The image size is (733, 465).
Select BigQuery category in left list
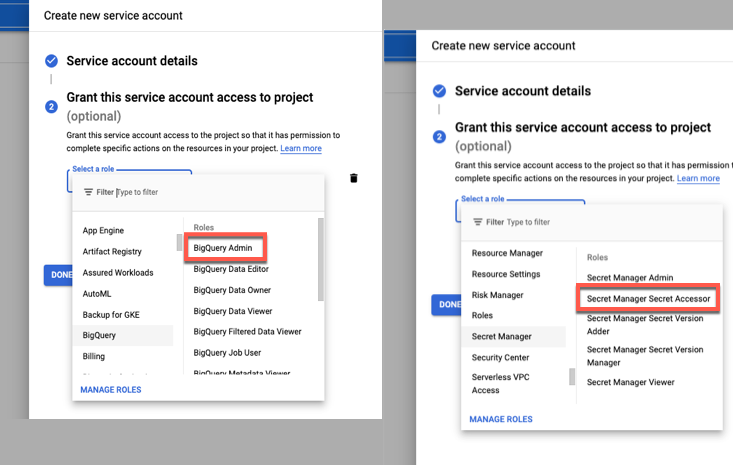(122, 335)
